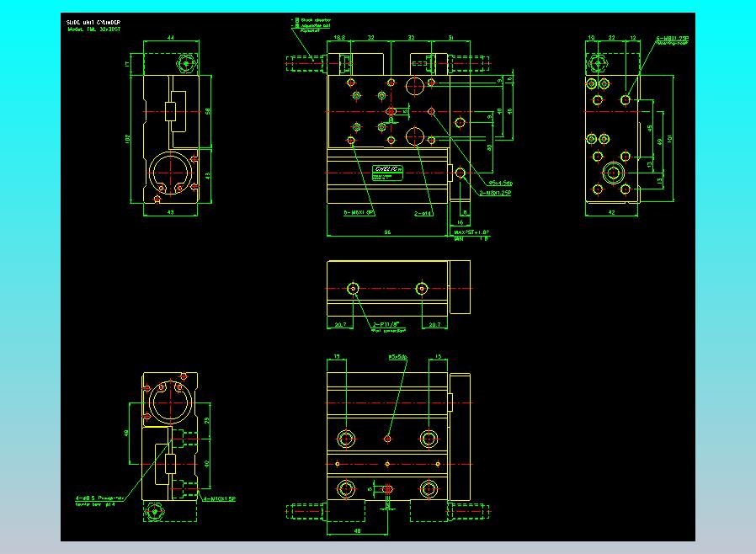Click the CHELIC nameplate on cylinder body
Viewport: 756px width, 554px height.
point(387,173)
